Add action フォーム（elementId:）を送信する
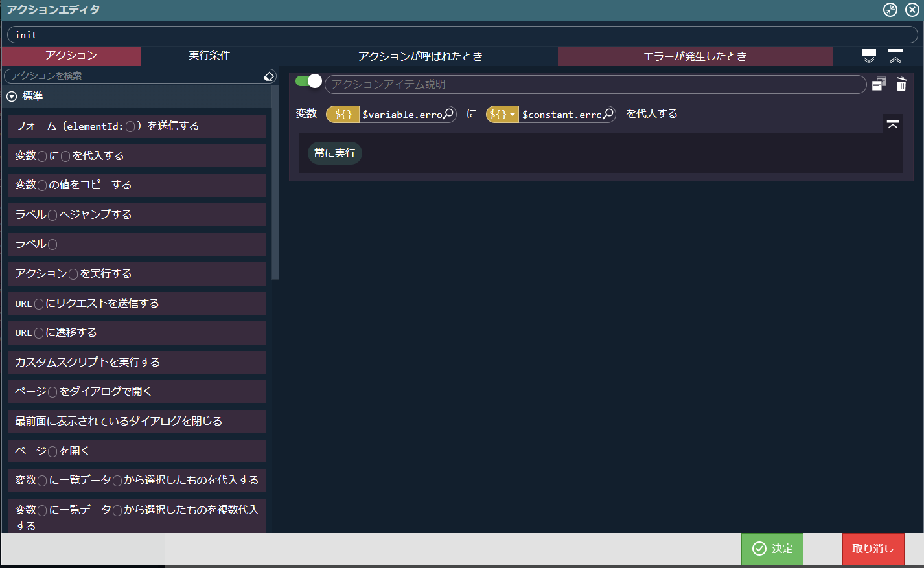This screenshot has width=924, height=568. coord(137,126)
